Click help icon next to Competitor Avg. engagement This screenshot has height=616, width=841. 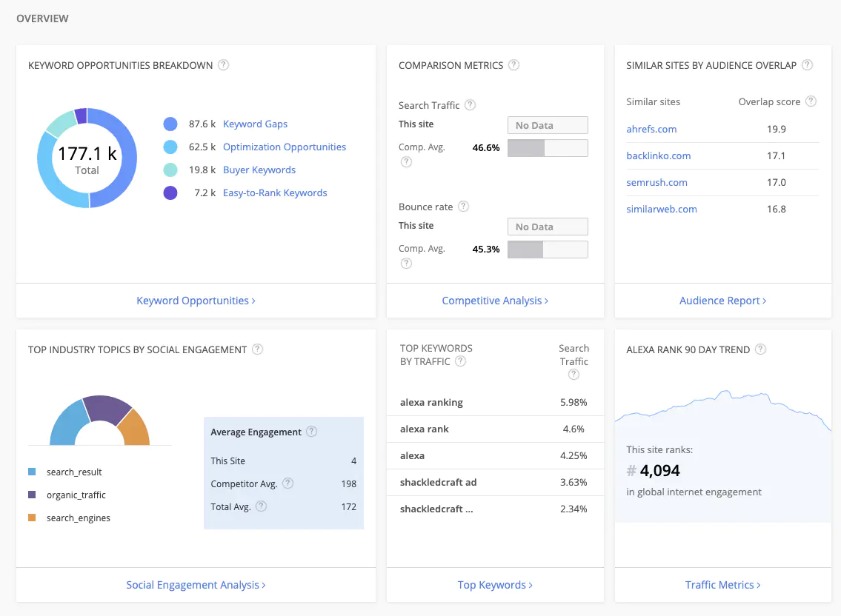coord(287,483)
